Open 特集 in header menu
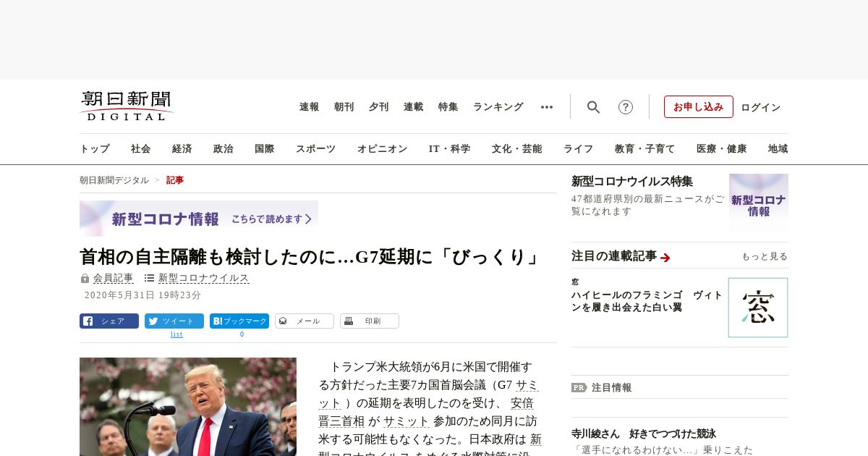 (448, 107)
